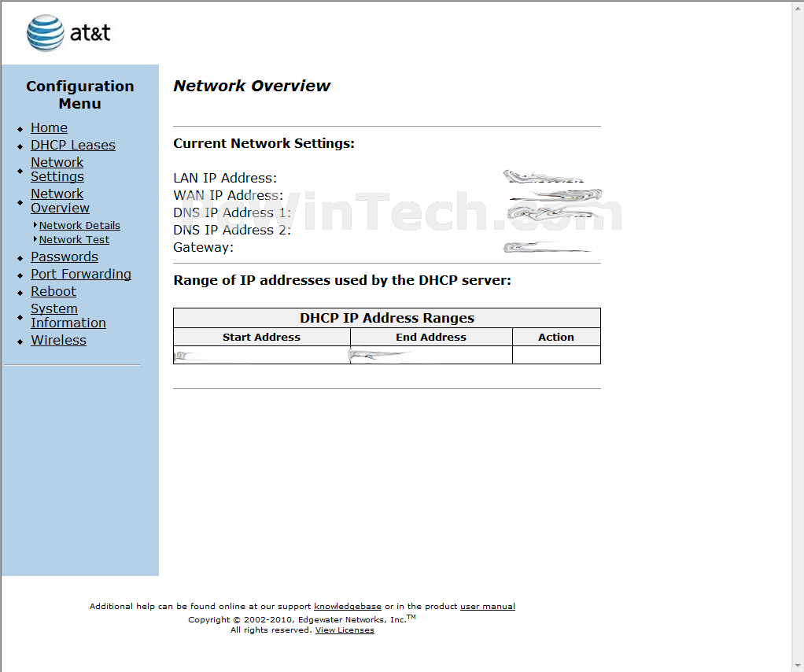Click the 'Range of IP addresses used by the DHCP server:' heading
The height and width of the screenshot is (672, 804).
[x=342, y=281]
